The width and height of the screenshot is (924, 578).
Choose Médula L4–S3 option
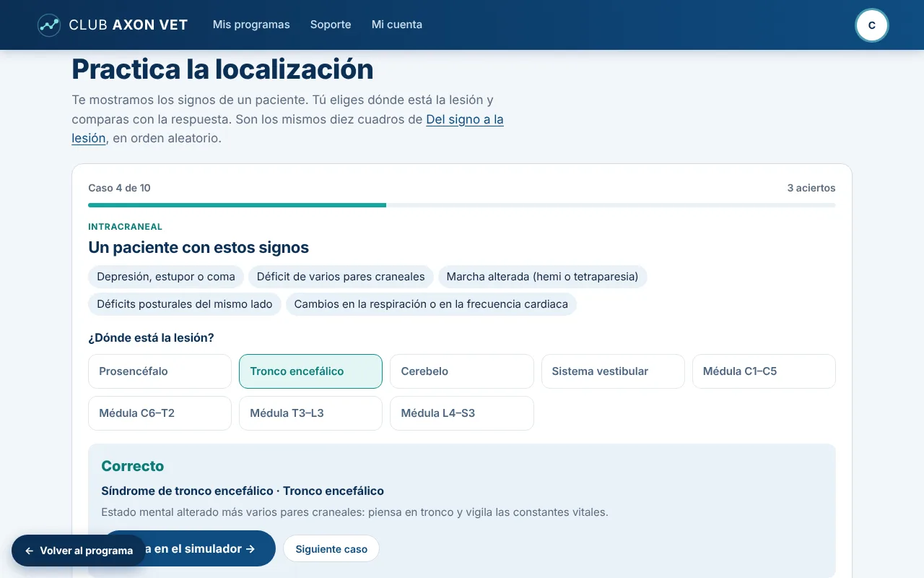(x=462, y=413)
